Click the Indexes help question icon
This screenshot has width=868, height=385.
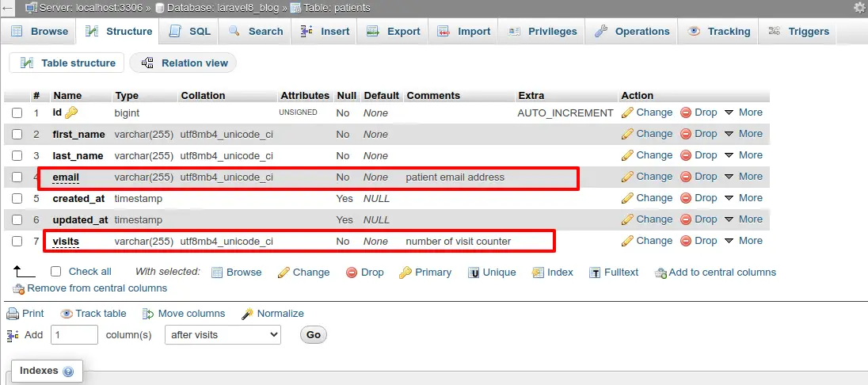tap(68, 372)
